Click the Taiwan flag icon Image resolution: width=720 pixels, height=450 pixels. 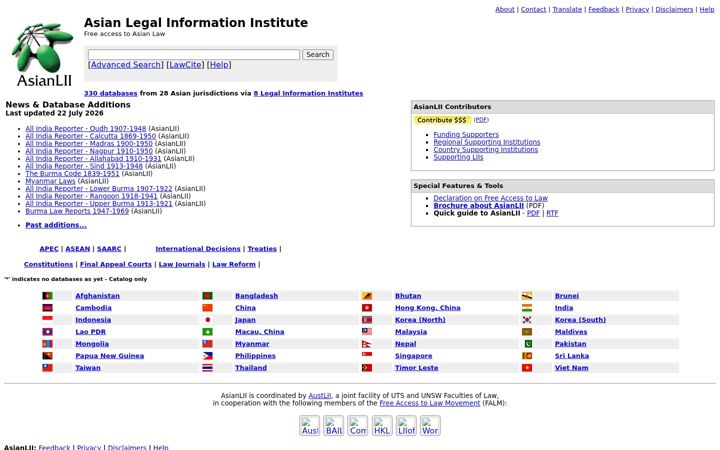[x=47, y=367]
